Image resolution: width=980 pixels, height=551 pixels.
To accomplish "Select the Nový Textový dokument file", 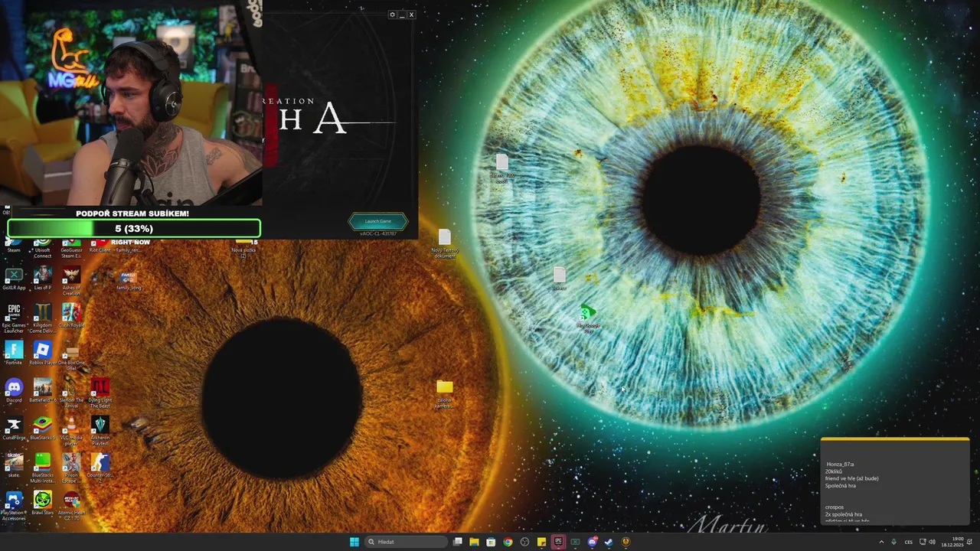I will pos(444,244).
